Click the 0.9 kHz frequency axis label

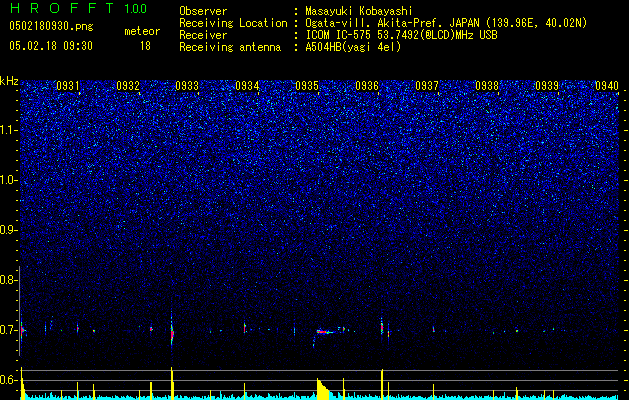[x=8, y=230]
